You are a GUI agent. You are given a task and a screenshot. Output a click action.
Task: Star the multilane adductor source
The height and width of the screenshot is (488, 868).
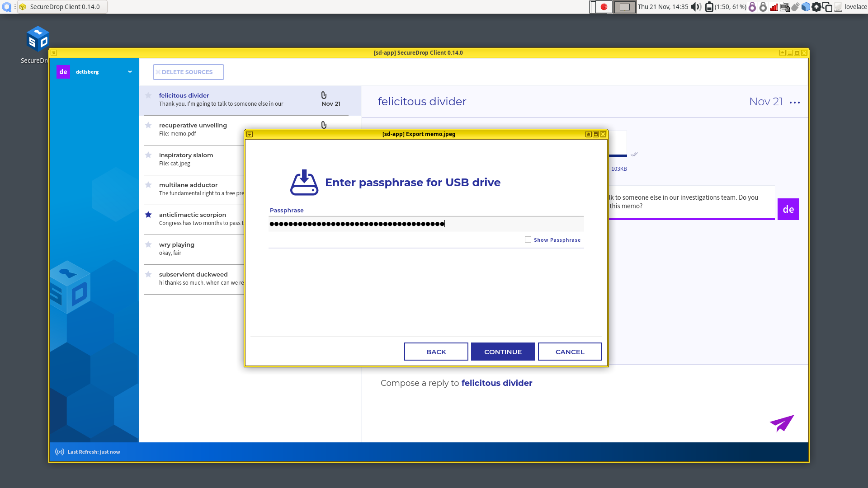[148, 185]
